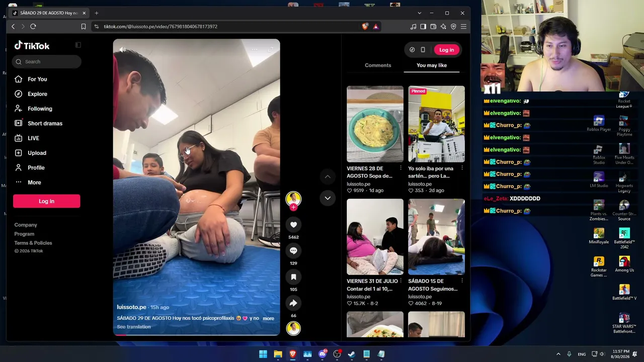Viewport: 644px width, 362px height.
Task: Like the video with the heart icon
Action: click(293, 225)
